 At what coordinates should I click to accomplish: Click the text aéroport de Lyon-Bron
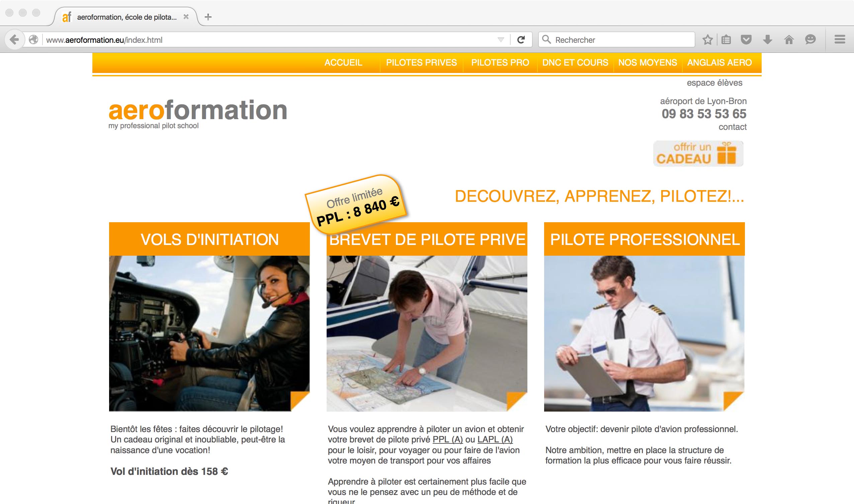(703, 101)
